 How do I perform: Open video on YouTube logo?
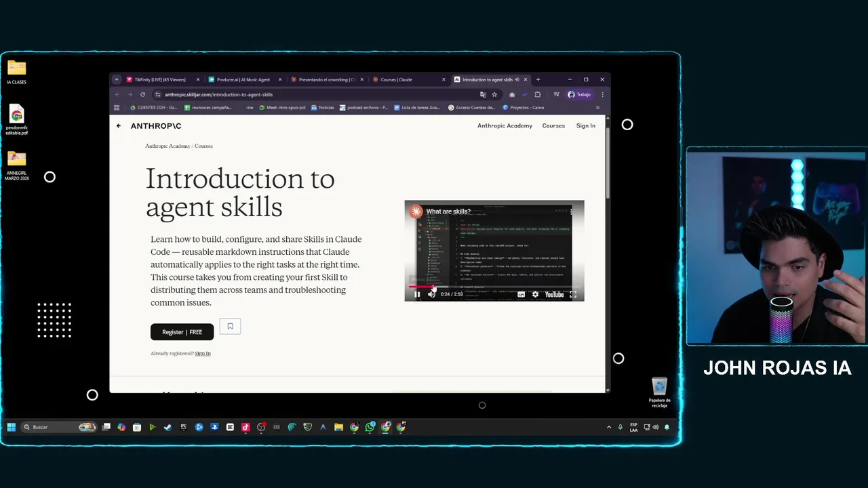coord(554,294)
